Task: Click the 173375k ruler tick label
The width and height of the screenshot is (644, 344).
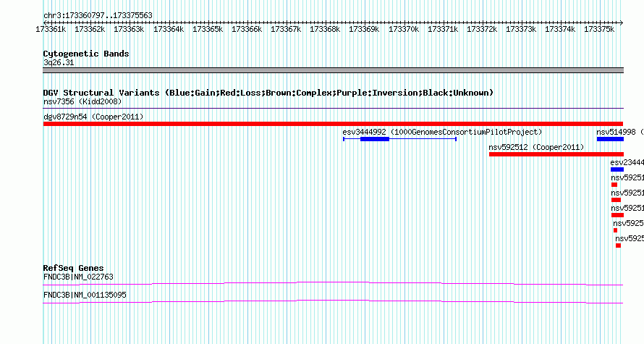Action: [599, 30]
